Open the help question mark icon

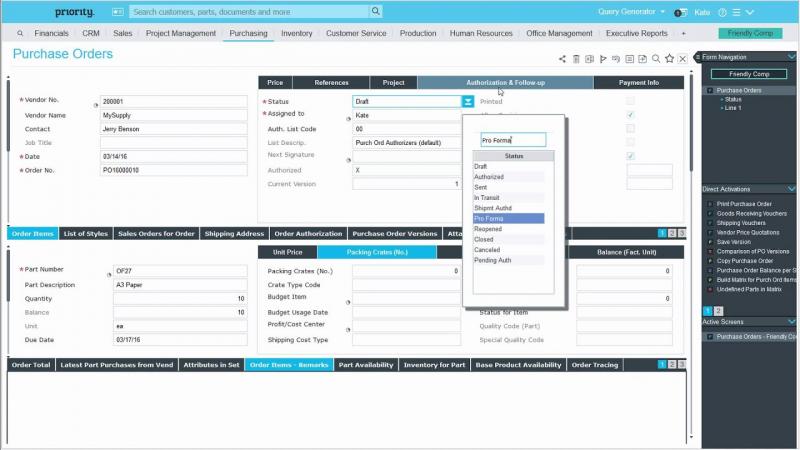(722, 12)
